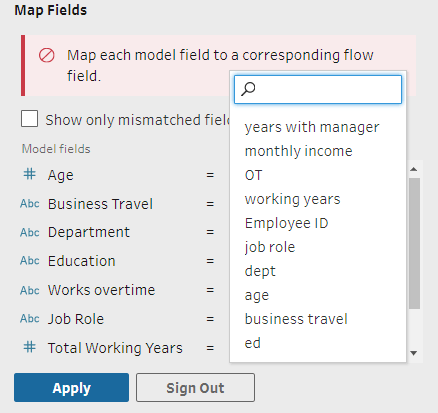The width and height of the screenshot is (438, 413).
Task: Choose the 'business travel' list entry
Action: (x=296, y=319)
